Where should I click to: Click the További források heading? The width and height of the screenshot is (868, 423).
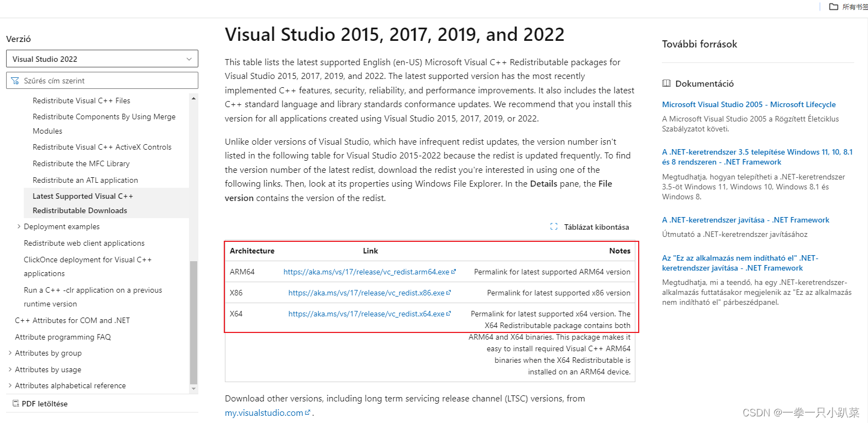click(699, 44)
